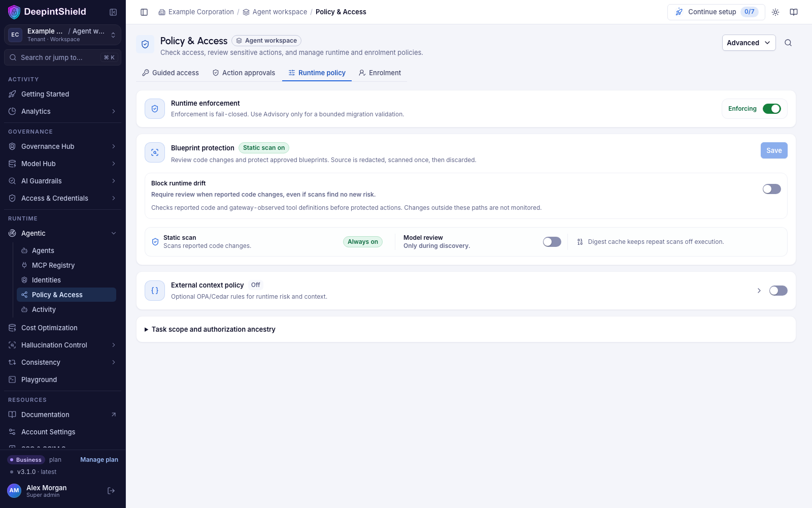Click the Getting Started rocket icon
The height and width of the screenshot is (508, 812).
tap(12, 94)
